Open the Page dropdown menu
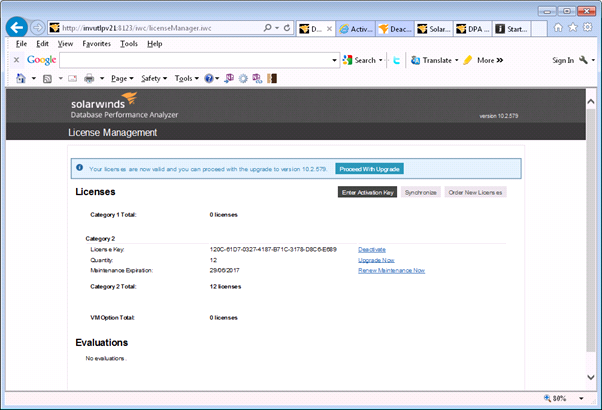 (122, 78)
